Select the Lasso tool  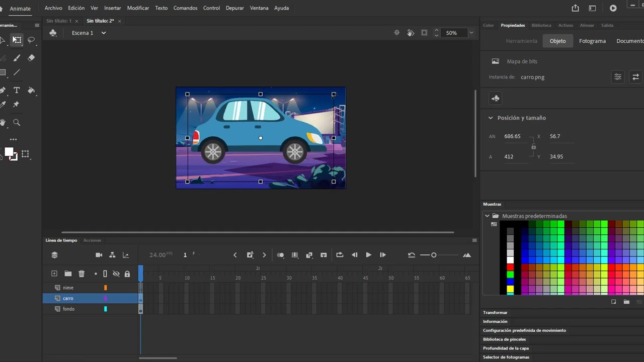(x=31, y=40)
